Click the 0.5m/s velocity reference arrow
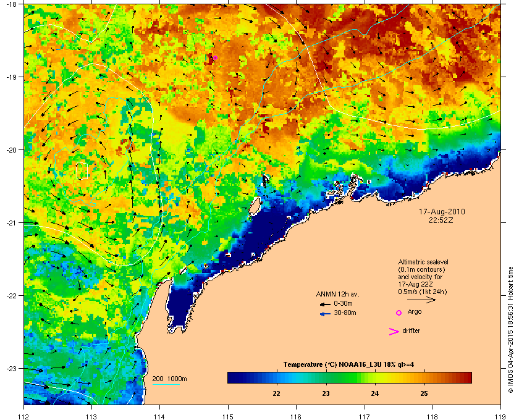Image resolution: width=519 pixels, height=420 pixels. 421,300
